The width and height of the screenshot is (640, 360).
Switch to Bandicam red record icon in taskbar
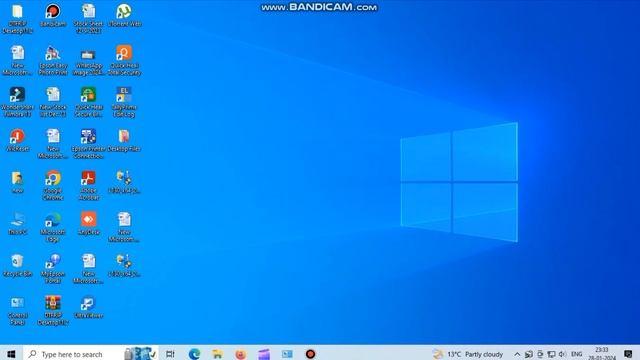tap(310, 354)
